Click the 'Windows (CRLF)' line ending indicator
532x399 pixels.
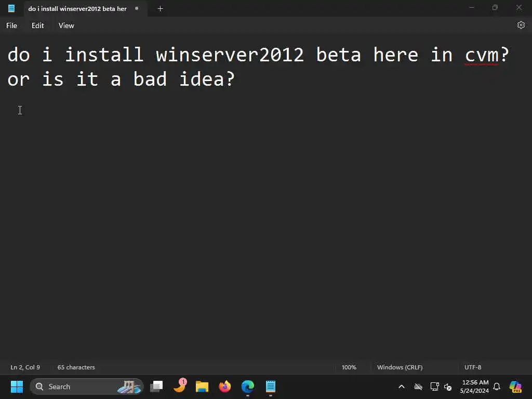tap(400, 367)
